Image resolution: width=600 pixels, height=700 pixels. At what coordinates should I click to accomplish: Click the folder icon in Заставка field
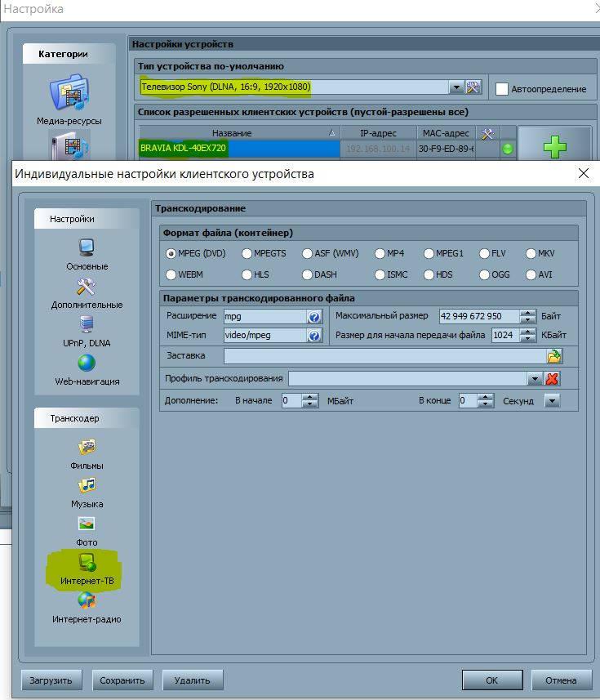554,356
